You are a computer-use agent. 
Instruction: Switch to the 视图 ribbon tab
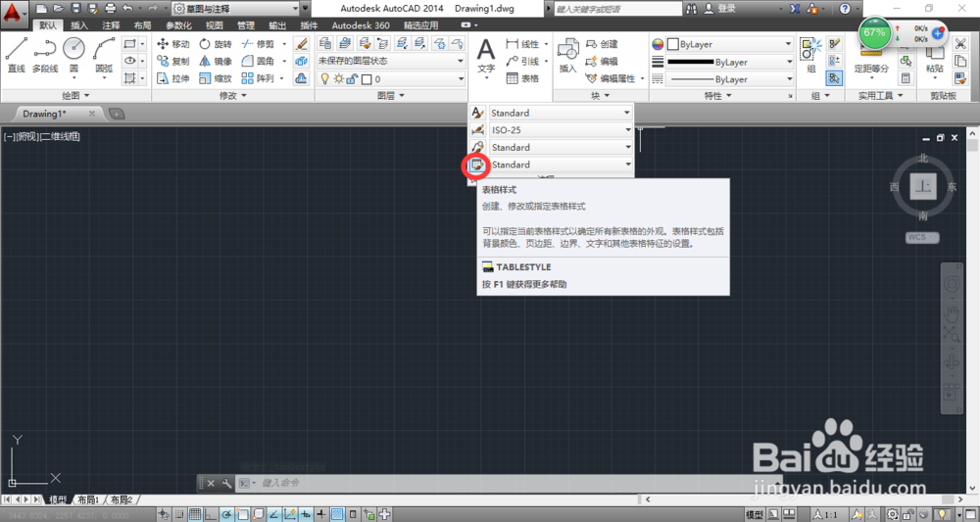215,25
